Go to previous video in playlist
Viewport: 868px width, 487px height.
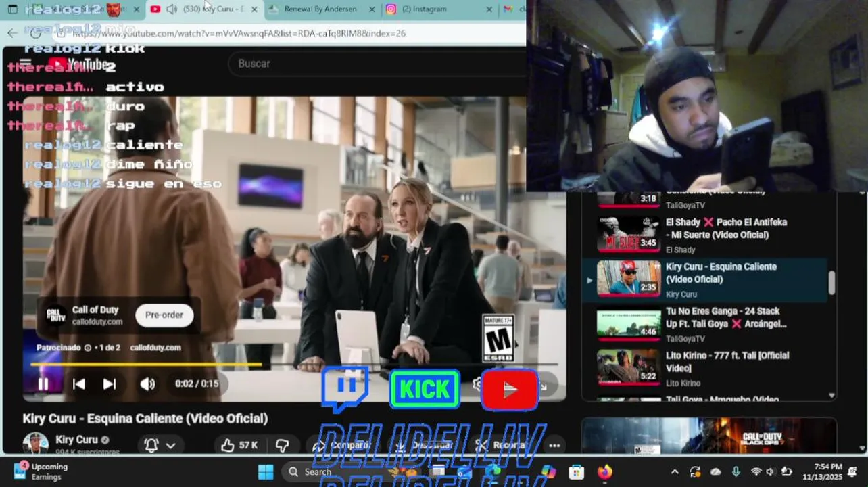[79, 384]
